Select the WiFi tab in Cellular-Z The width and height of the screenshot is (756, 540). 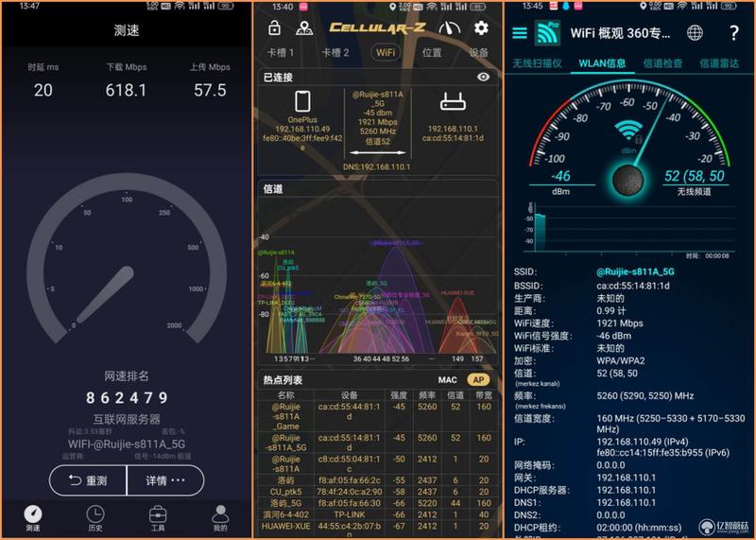[386, 53]
